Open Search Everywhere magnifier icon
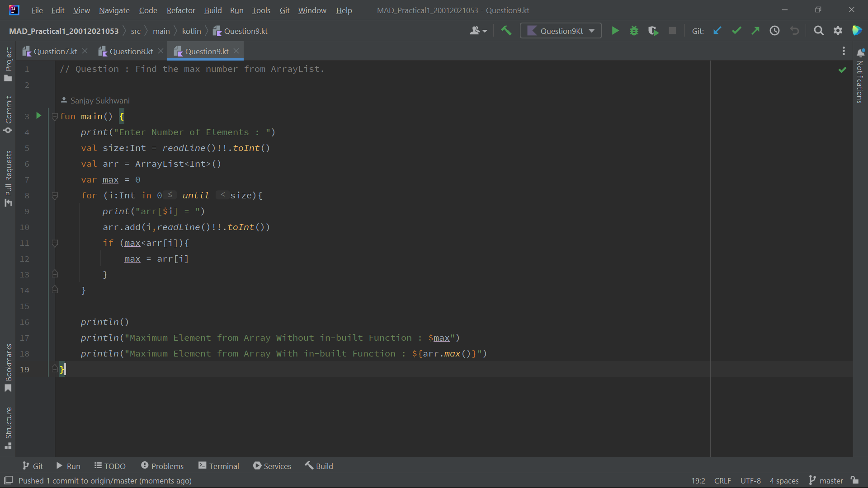This screenshot has height=488, width=868. click(x=819, y=31)
